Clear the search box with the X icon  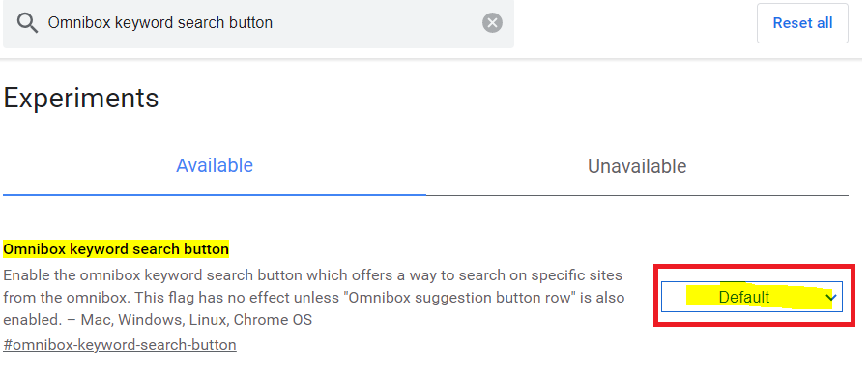[x=492, y=22]
